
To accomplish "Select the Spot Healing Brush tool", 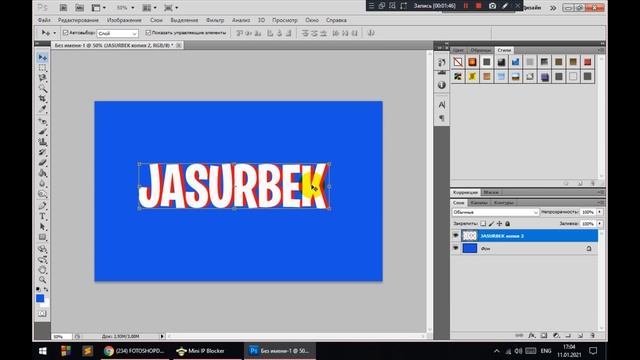I will coord(42,122).
